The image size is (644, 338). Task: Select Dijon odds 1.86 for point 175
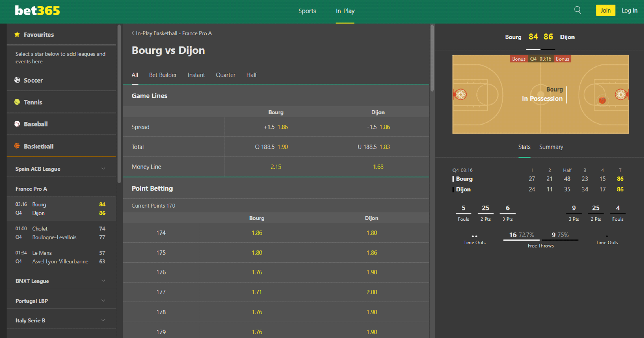[x=371, y=253]
